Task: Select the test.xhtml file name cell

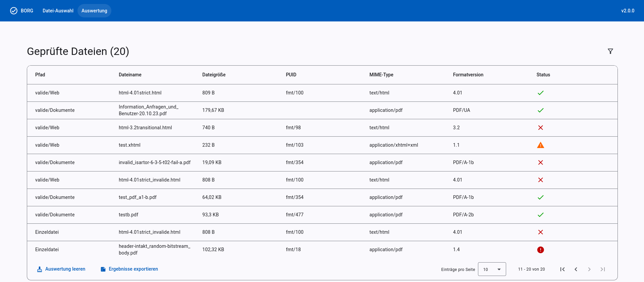Action: coord(129,145)
